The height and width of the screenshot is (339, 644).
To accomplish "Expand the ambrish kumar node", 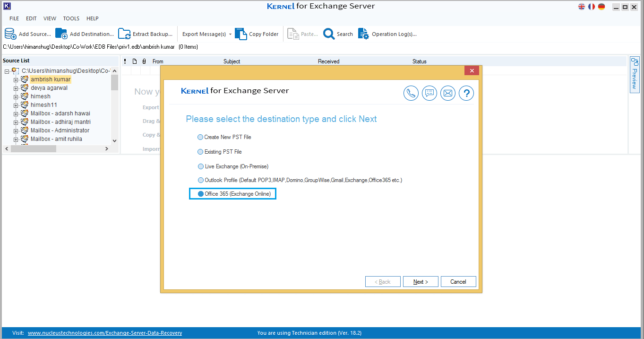I will click(x=16, y=80).
